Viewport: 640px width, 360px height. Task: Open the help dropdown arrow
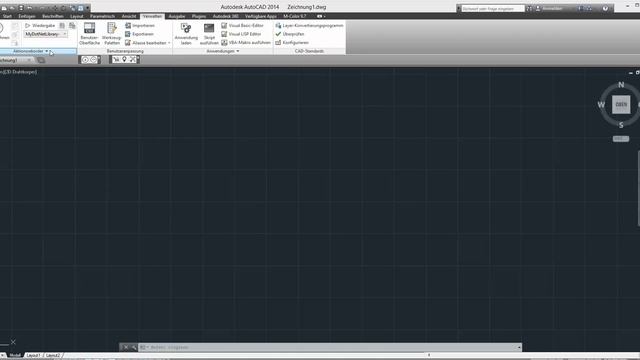pyautogui.click(x=611, y=8)
